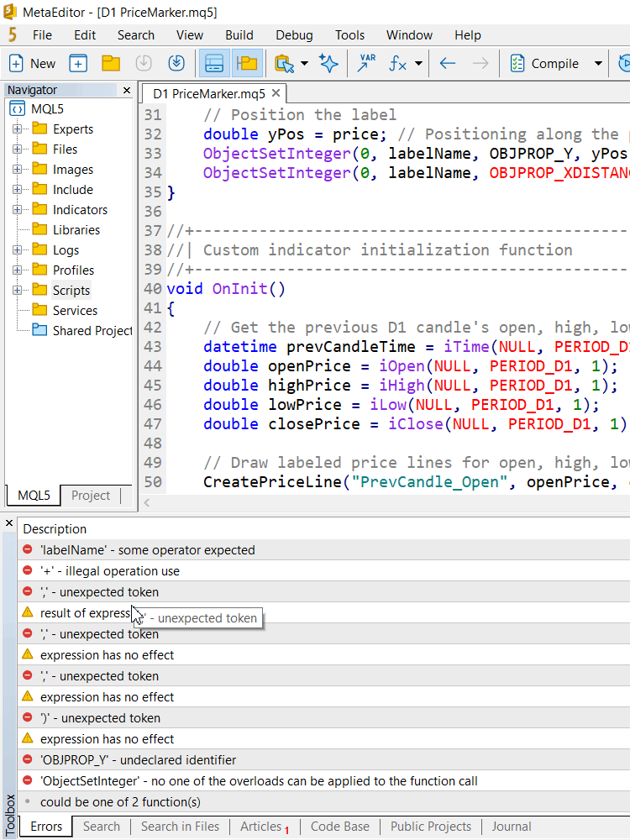Open the Edit menu
This screenshot has width=630, height=840.
85,35
